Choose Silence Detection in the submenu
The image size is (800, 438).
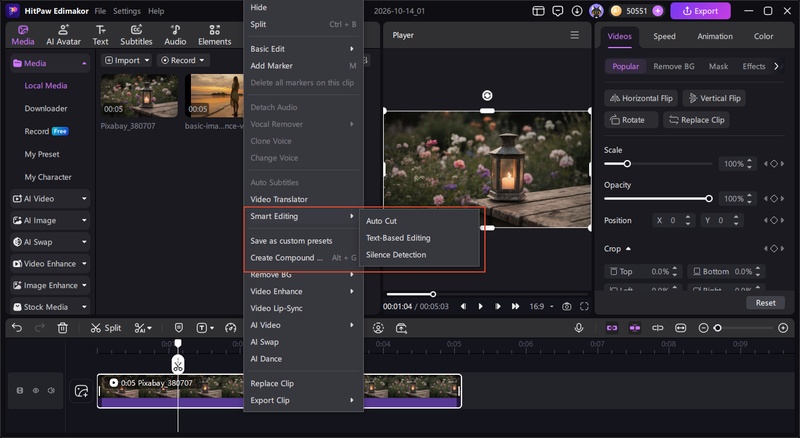pyautogui.click(x=396, y=255)
